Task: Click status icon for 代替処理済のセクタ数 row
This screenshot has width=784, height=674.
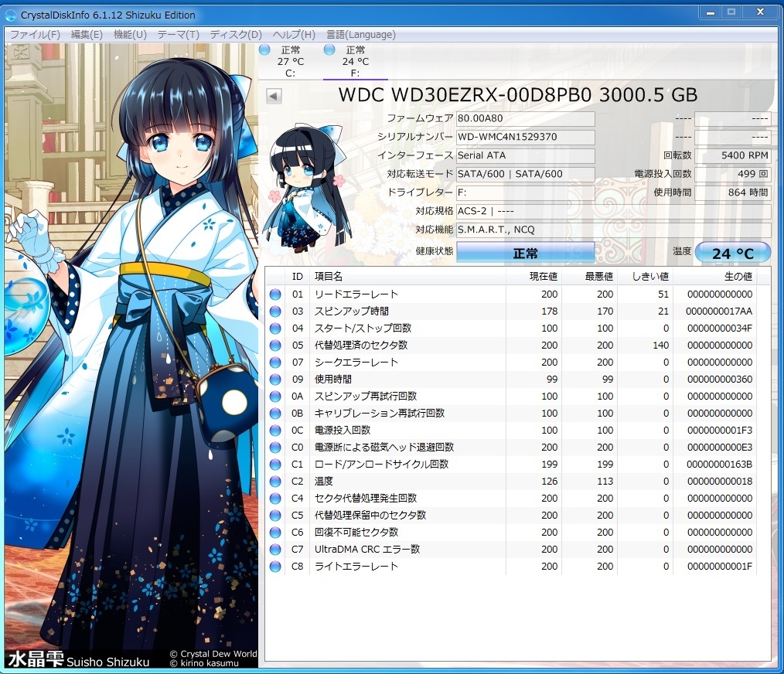Action: coord(275,346)
